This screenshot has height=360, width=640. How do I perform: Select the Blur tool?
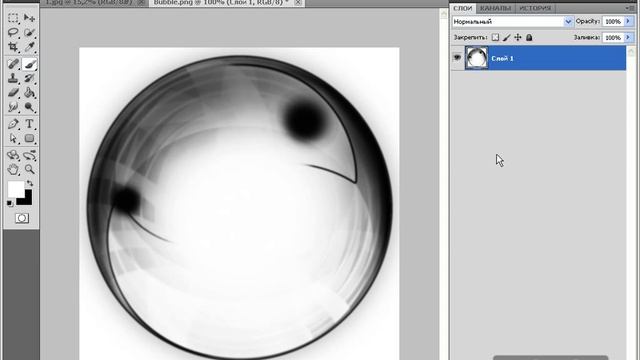(x=13, y=107)
